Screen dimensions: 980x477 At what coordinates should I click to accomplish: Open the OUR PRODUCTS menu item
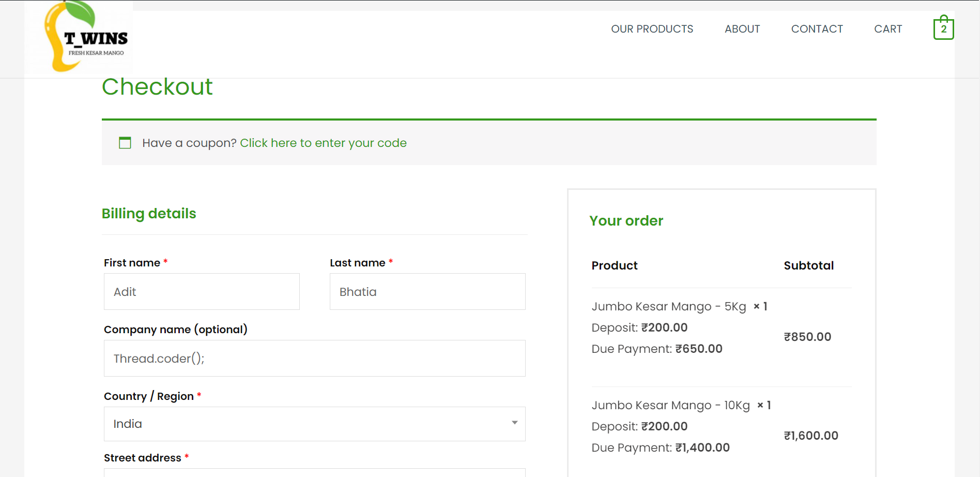tap(652, 29)
